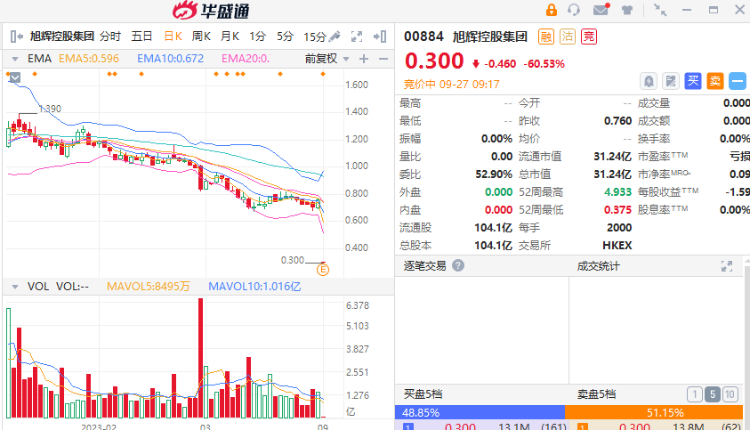This screenshot has width=750, height=430.
Task: Select the drawing pencil tool
Action: [335, 36]
